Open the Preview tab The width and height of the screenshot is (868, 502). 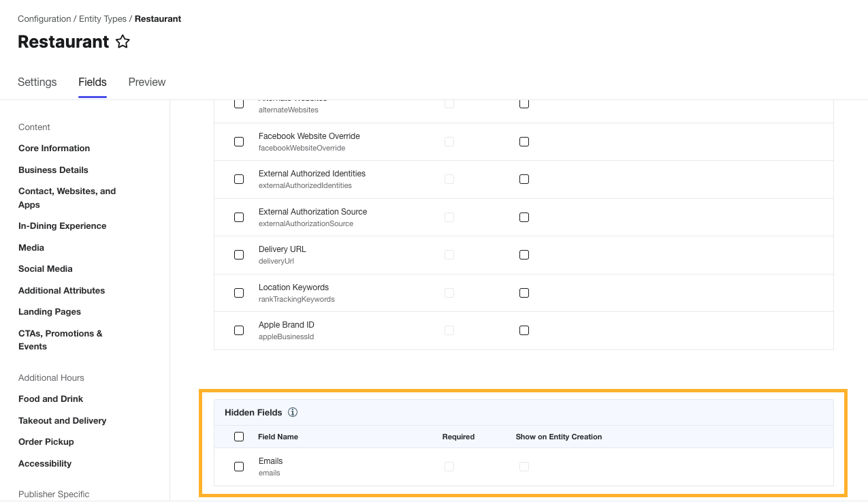[x=147, y=82]
